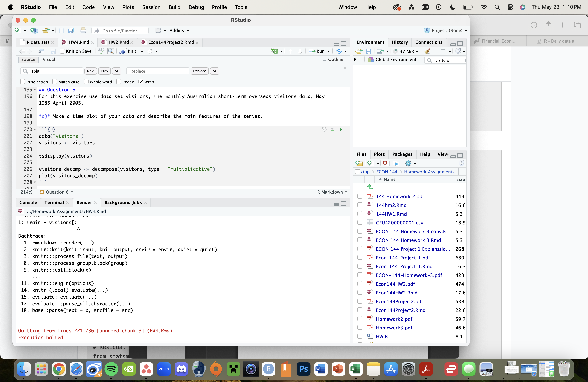Click the Print document icon
This screenshot has width=588, height=382.
pos(83,30)
